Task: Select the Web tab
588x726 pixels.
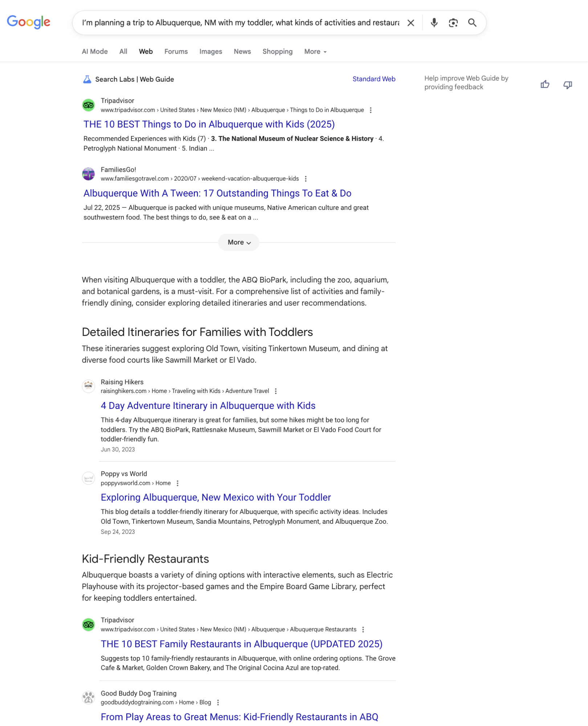Action: [146, 52]
